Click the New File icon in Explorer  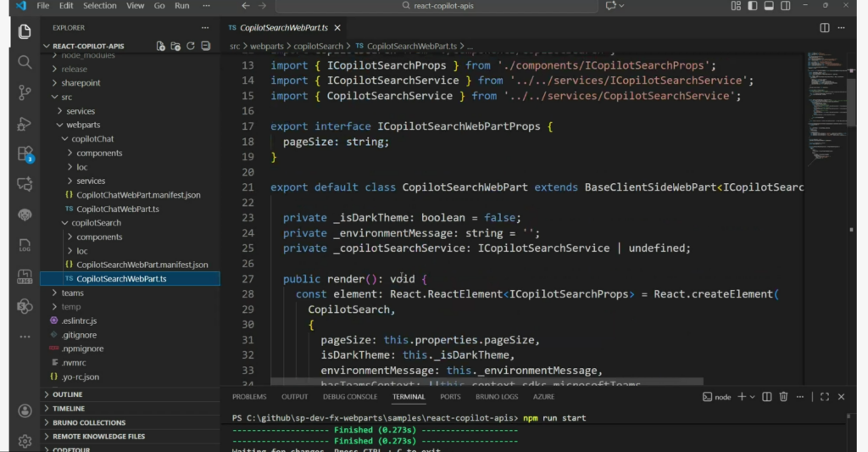160,46
